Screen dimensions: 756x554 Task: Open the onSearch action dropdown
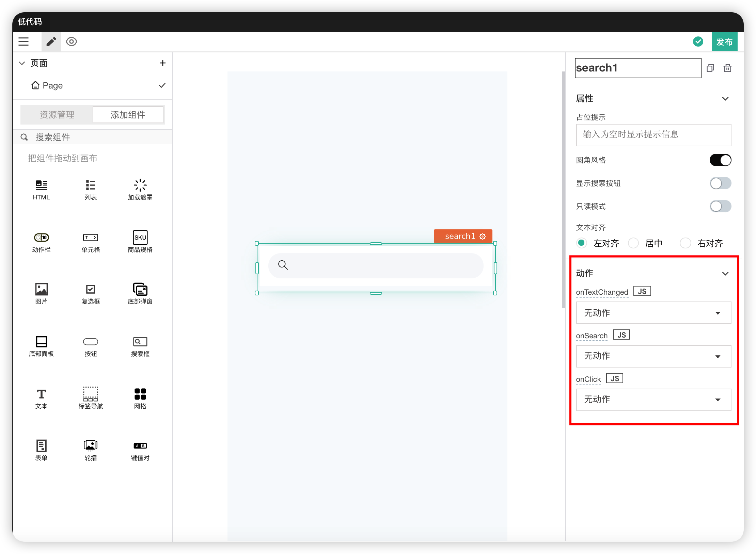pos(653,356)
